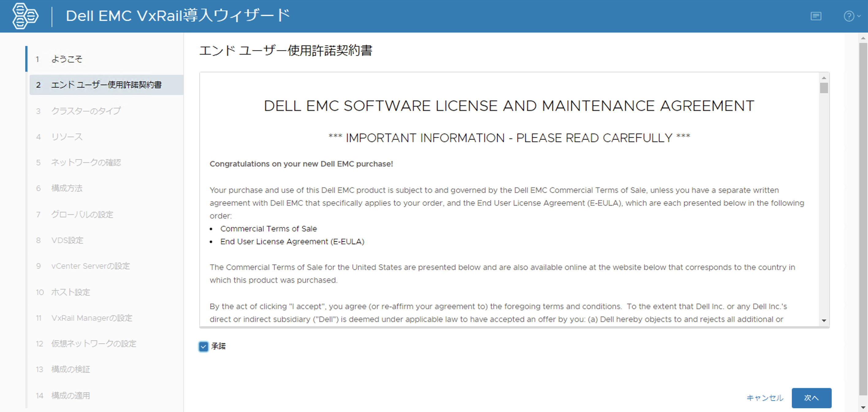Go to step 1 ようこそ
Image resolution: width=868 pixels, height=412 pixels.
[x=67, y=59]
